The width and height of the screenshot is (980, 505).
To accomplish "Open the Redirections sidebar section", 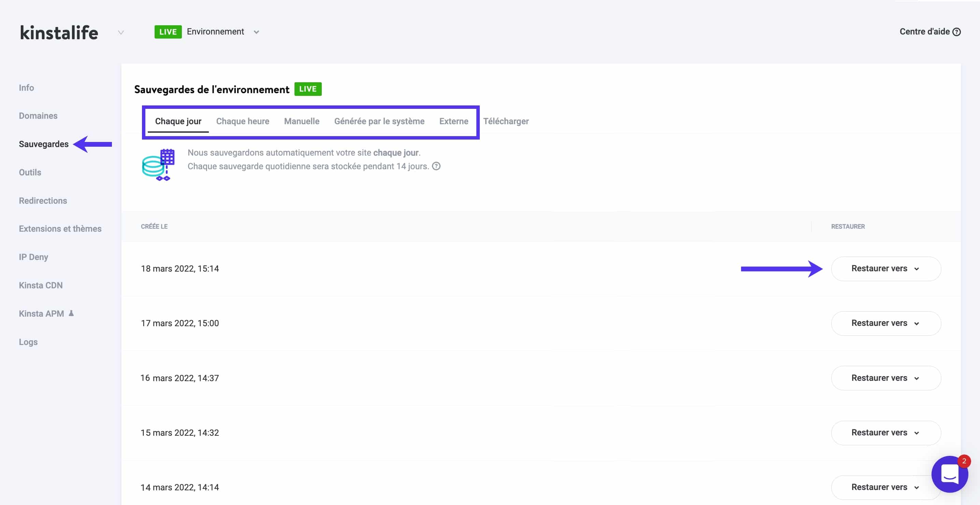I will 43,201.
